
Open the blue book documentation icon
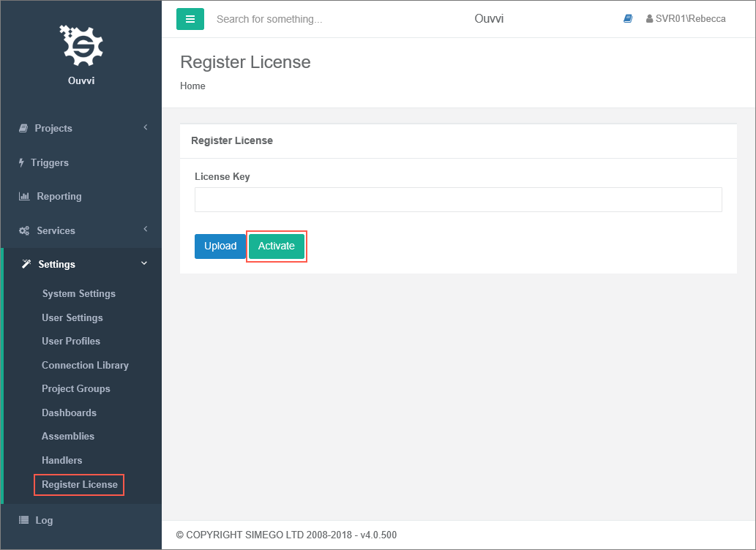tap(628, 18)
